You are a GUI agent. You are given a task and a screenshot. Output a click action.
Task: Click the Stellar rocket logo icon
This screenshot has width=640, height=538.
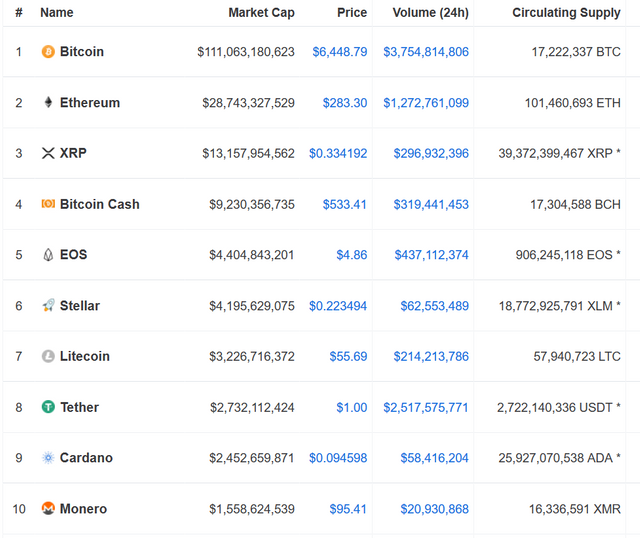48,306
